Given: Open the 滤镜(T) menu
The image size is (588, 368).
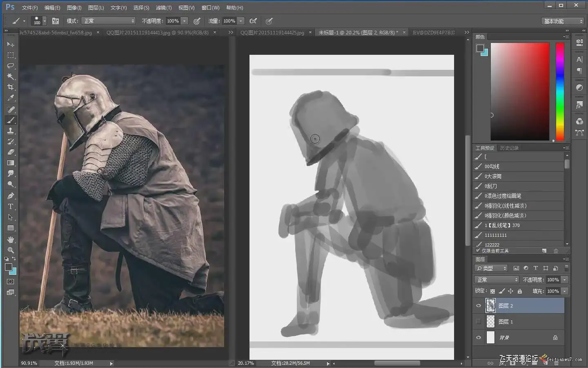Looking at the screenshot, I should tap(163, 8).
